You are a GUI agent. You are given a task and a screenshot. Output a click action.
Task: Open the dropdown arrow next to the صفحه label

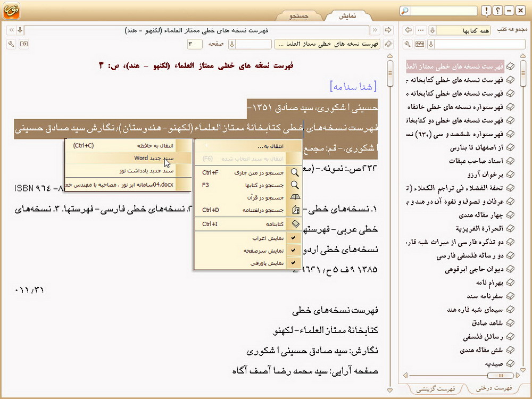232,44
